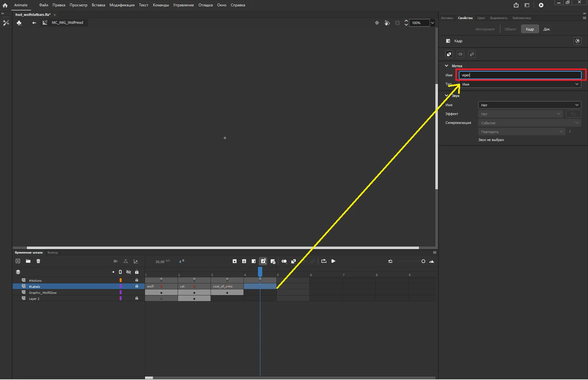Open onion skin options in the timeline

click(x=284, y=261)
